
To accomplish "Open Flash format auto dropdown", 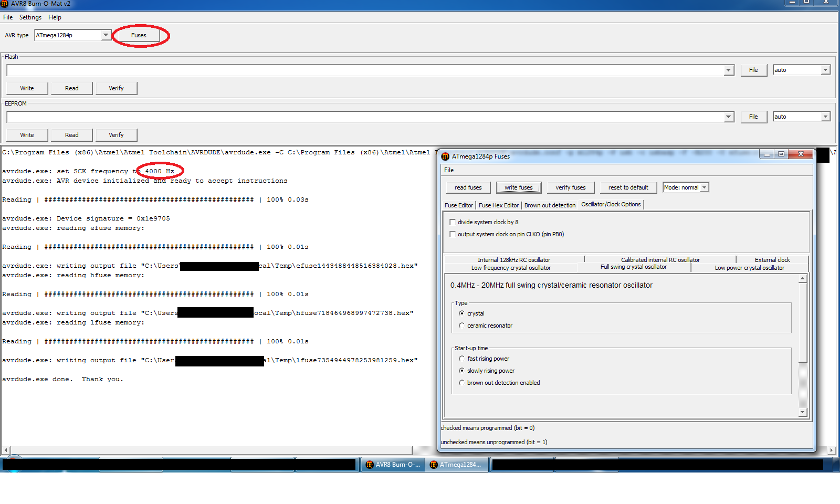I will pyautogui.click(x=825, y=70).
